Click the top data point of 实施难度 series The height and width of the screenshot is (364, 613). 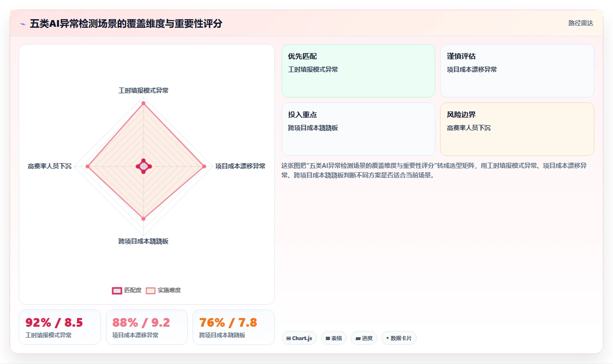143,103
